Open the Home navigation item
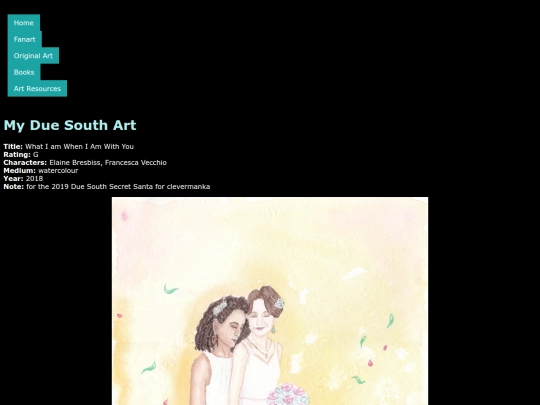This screenshot has height=405, width=540. click(24, 23)
